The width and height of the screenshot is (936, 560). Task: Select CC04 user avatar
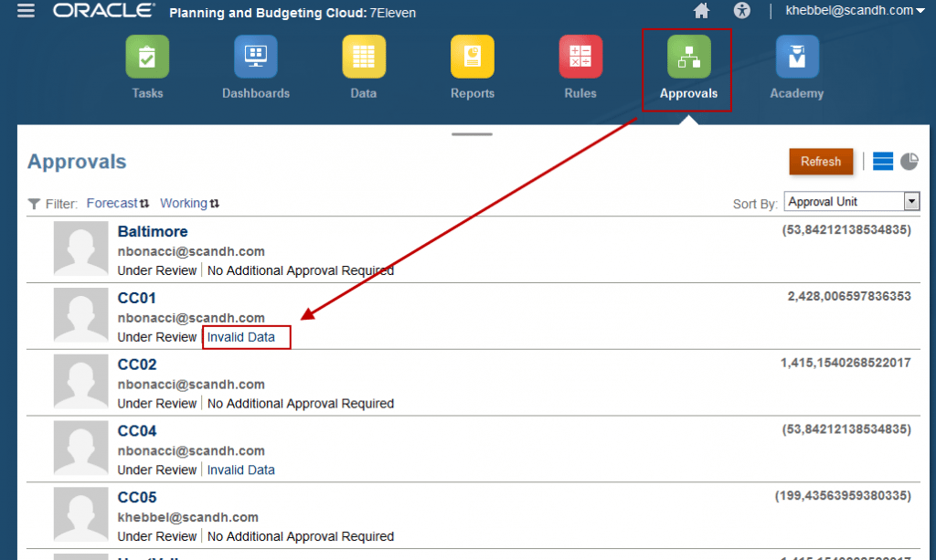pyautogui.click(x=80, y=448)
